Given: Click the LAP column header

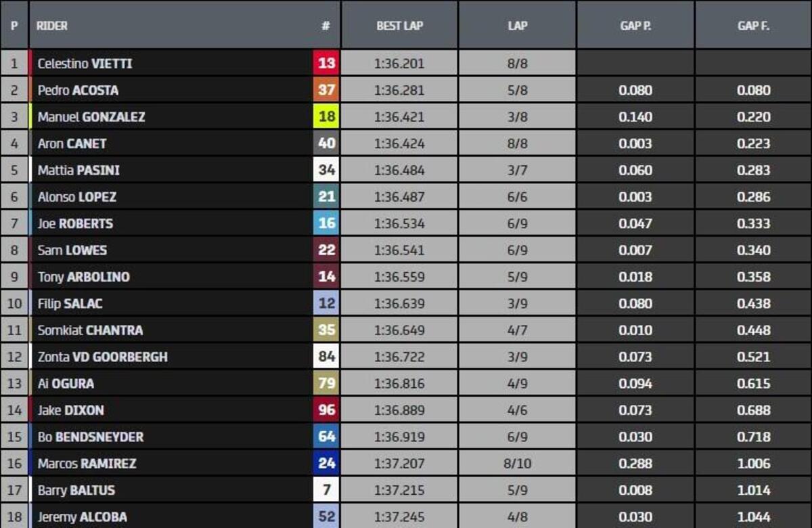Looking at the screenshot, I should [x=518, y=26].
